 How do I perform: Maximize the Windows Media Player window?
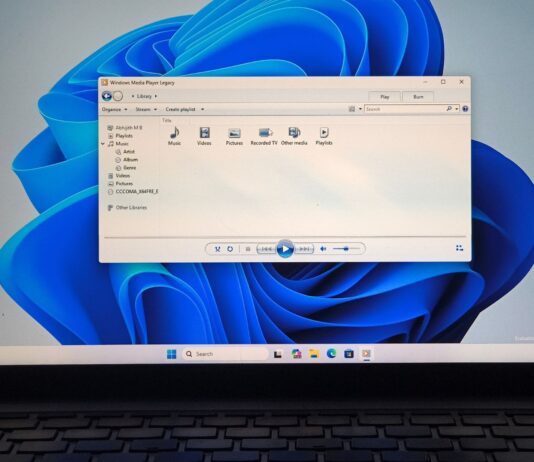pos(443,82)
